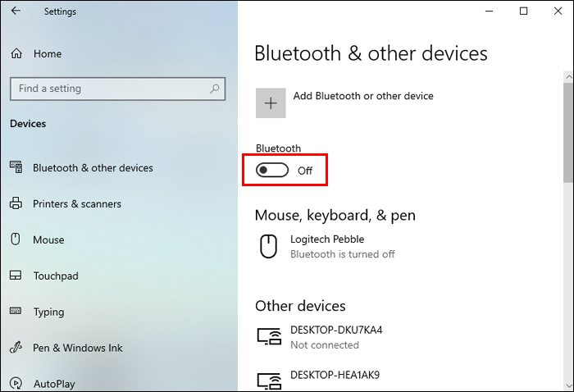Image resolution: width=574 pixels, height=392 pixels.
Task: Click the Pen & Windows Ink icon
Action: point(16,348)
